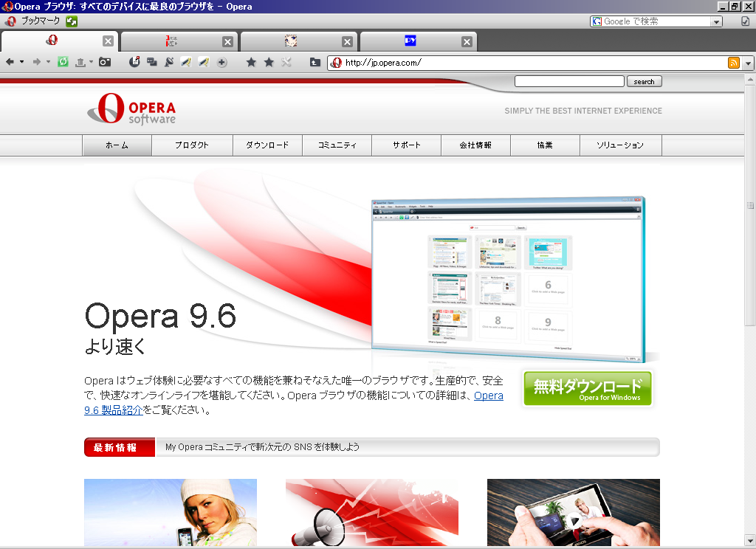The width and height of the screenshot is (756, 549).
Task: Click the orange RSS feed icon
Action: tap(733, 63)
